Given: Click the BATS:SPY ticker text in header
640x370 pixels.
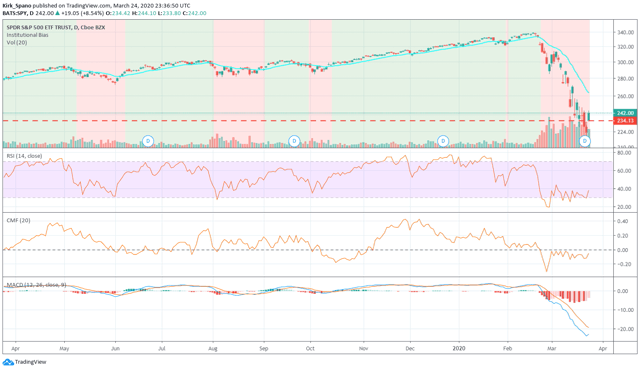Looking at the screenshot, I should pyautogui.click(x=15, y=13).
